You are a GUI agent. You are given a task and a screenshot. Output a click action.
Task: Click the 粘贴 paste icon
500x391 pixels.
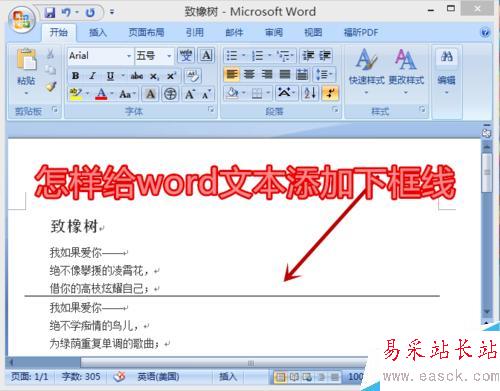[26, 60]
